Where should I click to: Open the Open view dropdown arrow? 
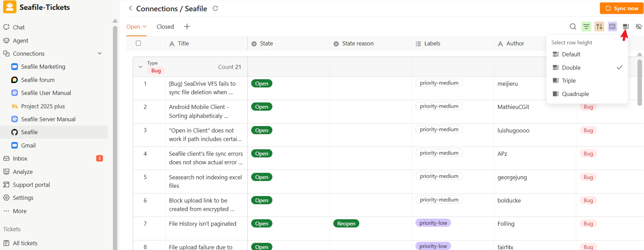coord(145,27)
